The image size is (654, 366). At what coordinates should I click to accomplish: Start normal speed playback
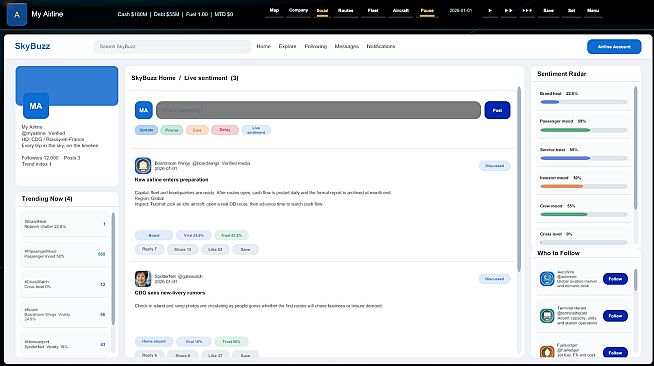click(x=490, y=11)
